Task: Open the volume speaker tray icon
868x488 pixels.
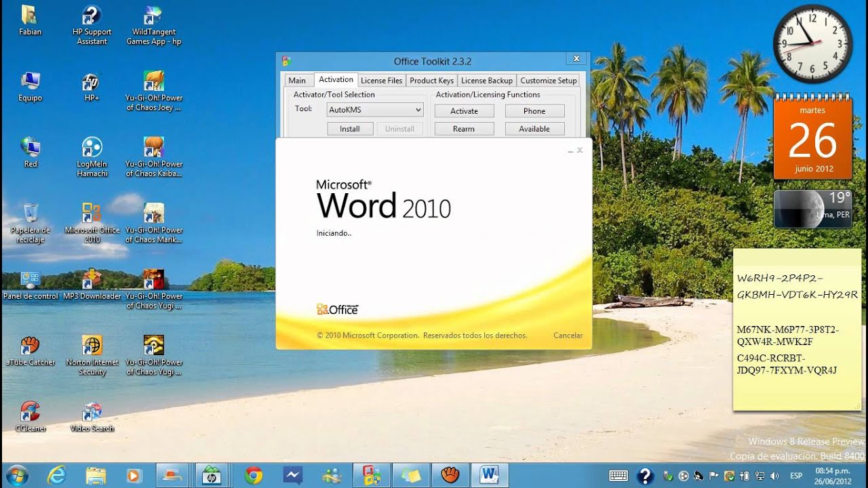Action: coord(774,476)
